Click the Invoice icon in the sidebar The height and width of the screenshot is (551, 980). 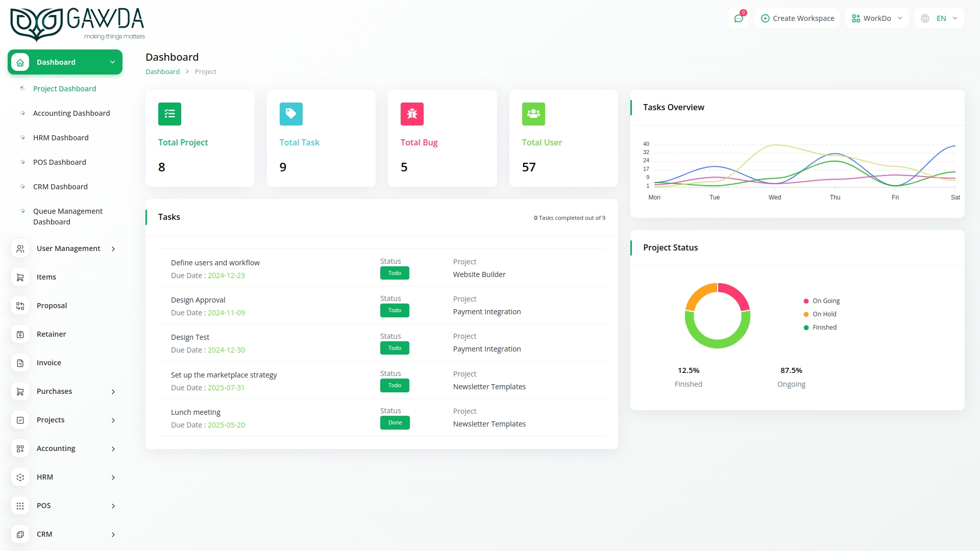click(x=20, y=363)
